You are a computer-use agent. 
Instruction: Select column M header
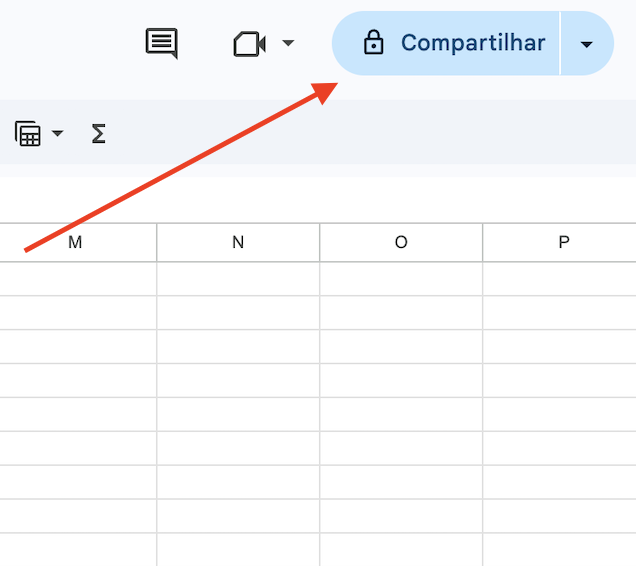click(75, 242)
